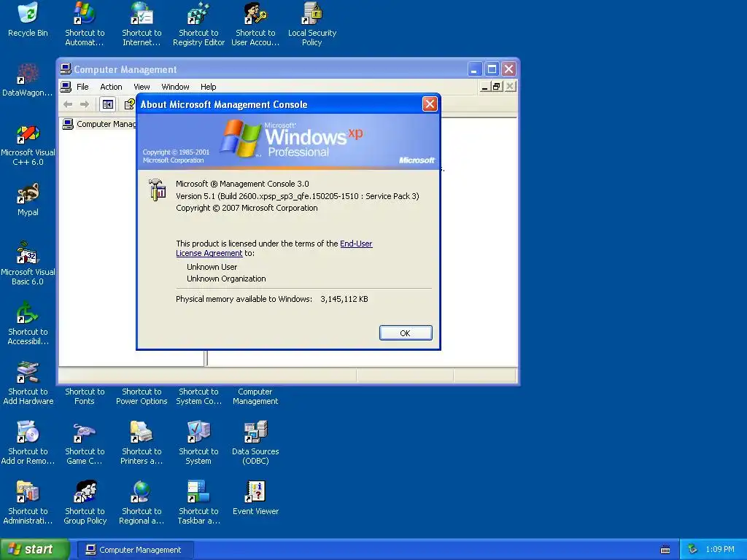Image resolution: width=747 pixels, height=560 pixels.
Task: Open the Window menu
Action: point(175,87)
